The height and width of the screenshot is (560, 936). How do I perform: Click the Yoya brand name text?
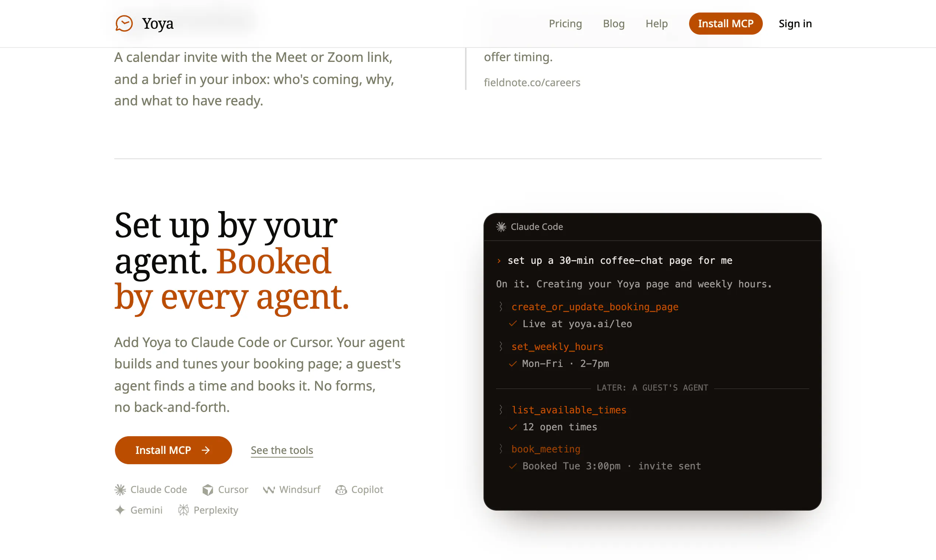[158, 24]
